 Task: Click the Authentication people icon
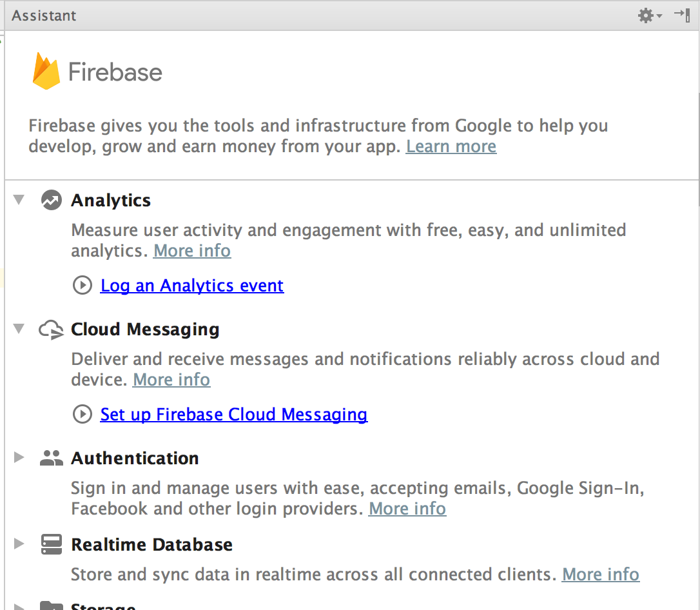coord(52,458)
